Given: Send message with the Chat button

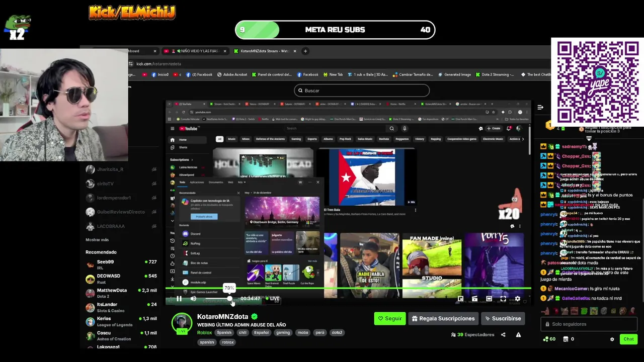Looking at the screenshot, I should point(628,339).
